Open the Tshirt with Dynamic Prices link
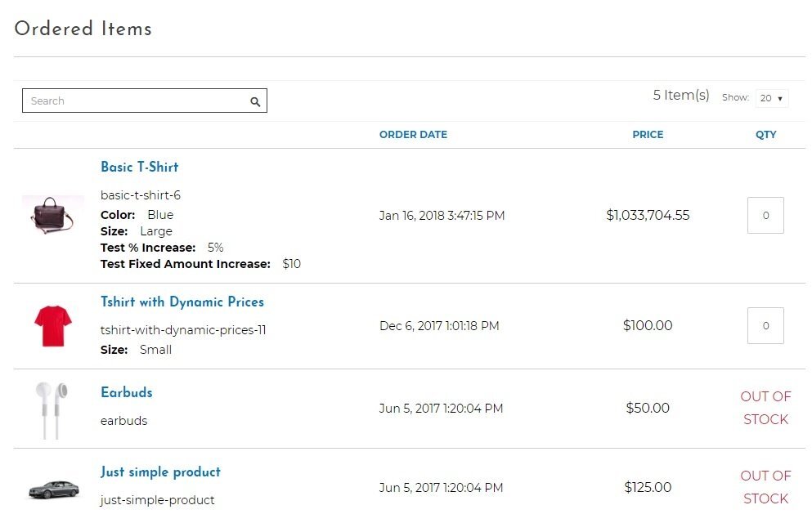Screen dimensions: 812x523 click(182, 302)
